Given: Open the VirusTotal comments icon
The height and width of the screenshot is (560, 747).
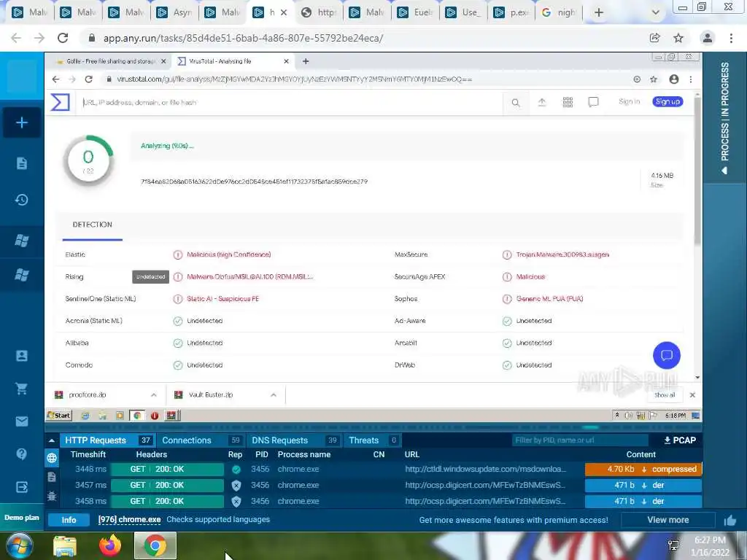Looking at the screenshot, I should 593,102.
